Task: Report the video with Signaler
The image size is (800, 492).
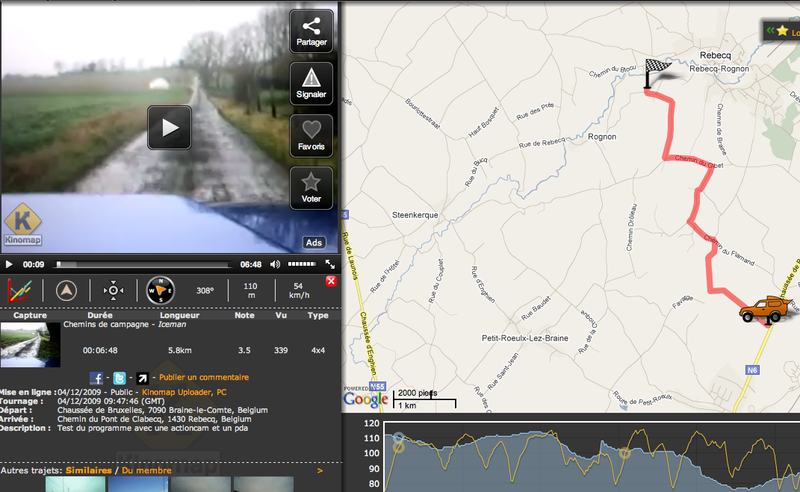Action: 311,82
